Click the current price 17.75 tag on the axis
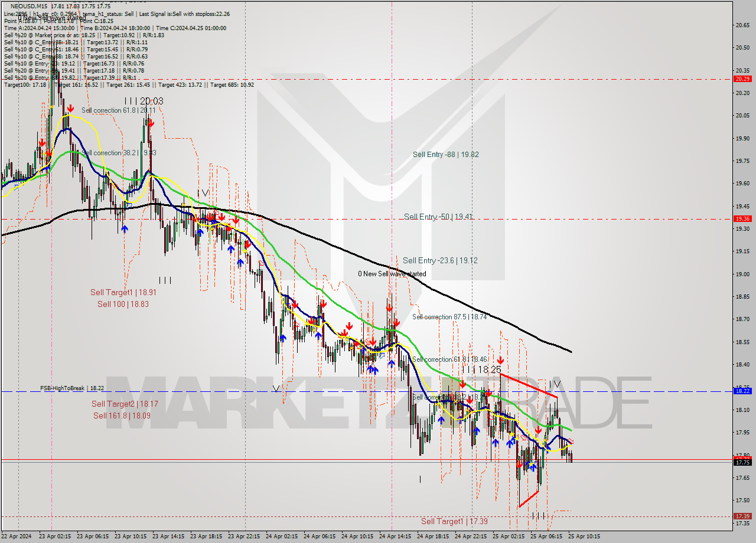 point(742,462)
